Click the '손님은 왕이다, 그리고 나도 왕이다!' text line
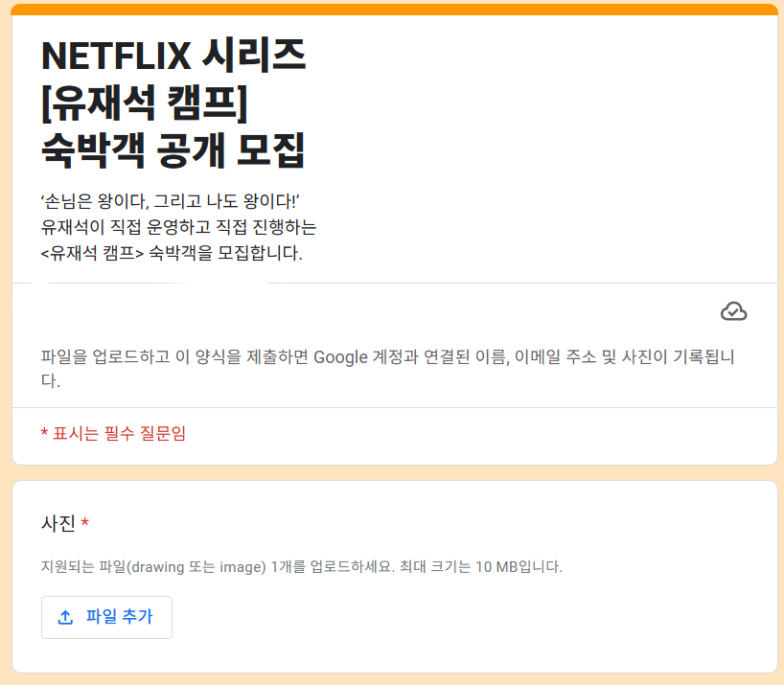 click(x=170, y=201)
